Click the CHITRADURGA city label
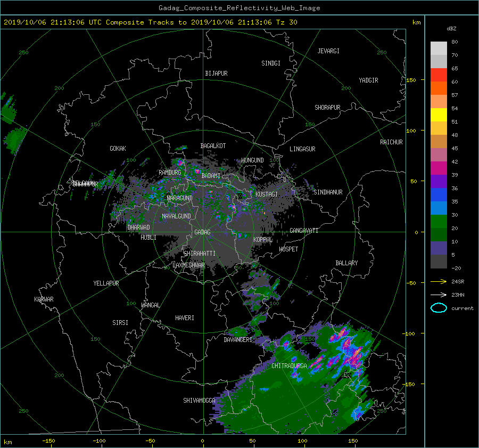 (x=289, y=366)
